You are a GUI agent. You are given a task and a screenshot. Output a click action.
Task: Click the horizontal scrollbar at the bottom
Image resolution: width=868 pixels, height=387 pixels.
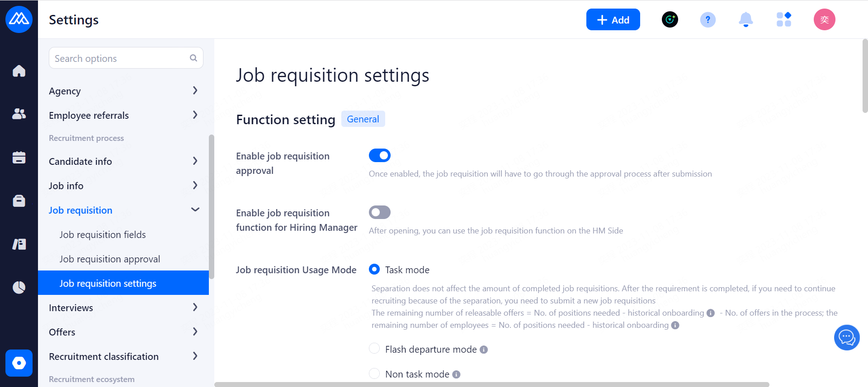pyautogui.click(x=491, y=384)
